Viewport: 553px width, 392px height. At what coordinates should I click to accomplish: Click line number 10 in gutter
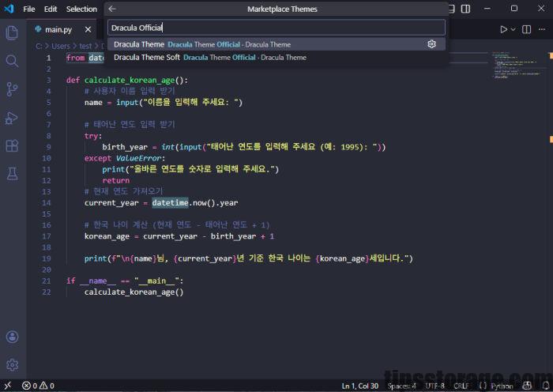tap(47, 158)
